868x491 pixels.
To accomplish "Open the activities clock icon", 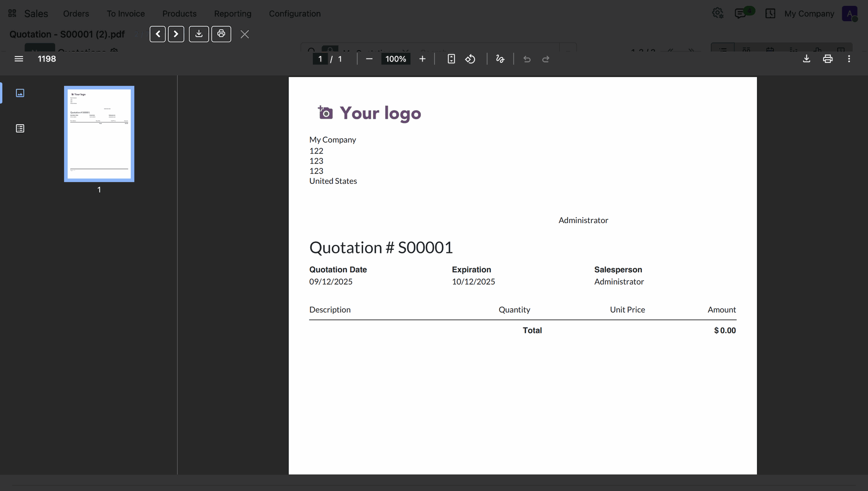I will 770,14.
